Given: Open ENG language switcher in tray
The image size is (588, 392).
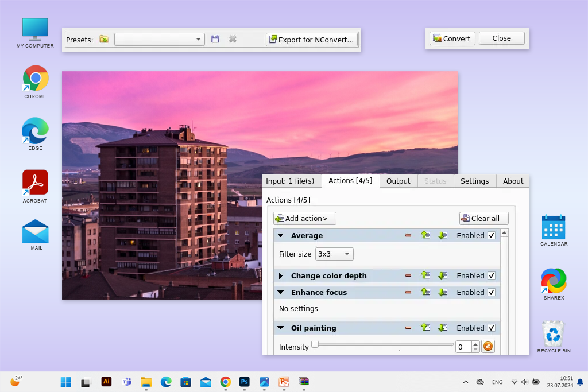Looking at the screenshot, I should [497, 382].
